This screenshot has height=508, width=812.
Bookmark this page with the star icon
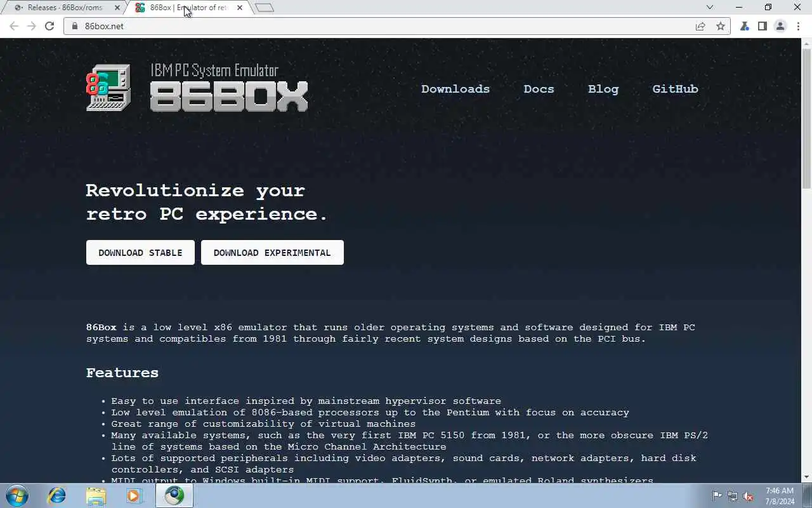click(721, 26)
